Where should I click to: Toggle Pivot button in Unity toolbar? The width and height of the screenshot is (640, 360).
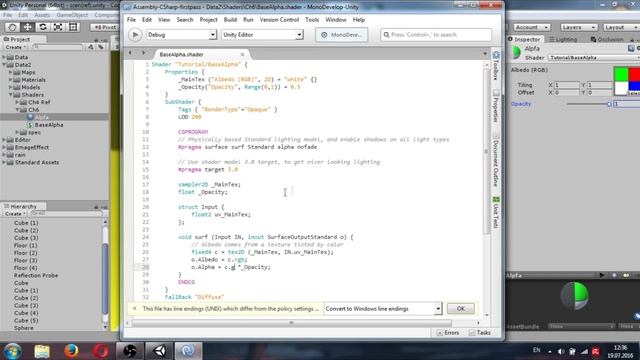104,27
